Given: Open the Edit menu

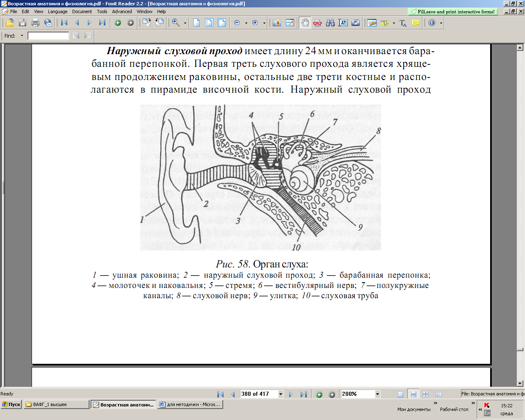Looking at the screenshot, I should tap(25, 11).
